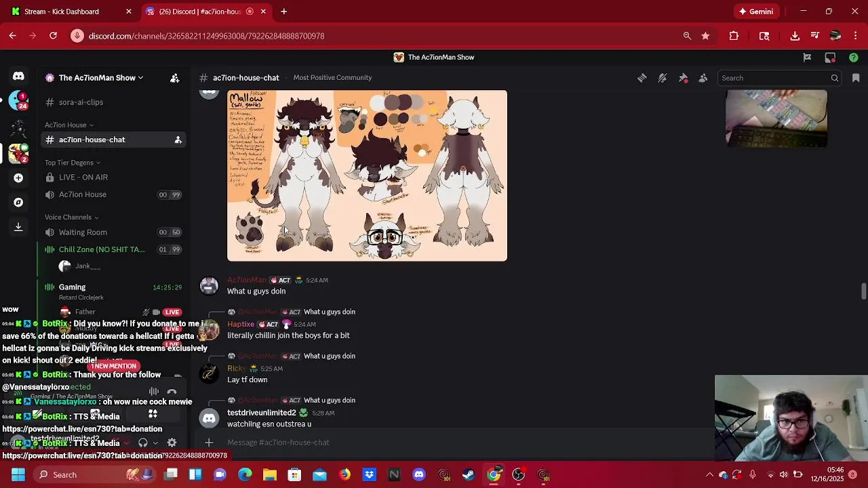This screenshot has height=488, width=868.
Task: Open the checkpoint flag icon in title bar
Action: (807, 58)
